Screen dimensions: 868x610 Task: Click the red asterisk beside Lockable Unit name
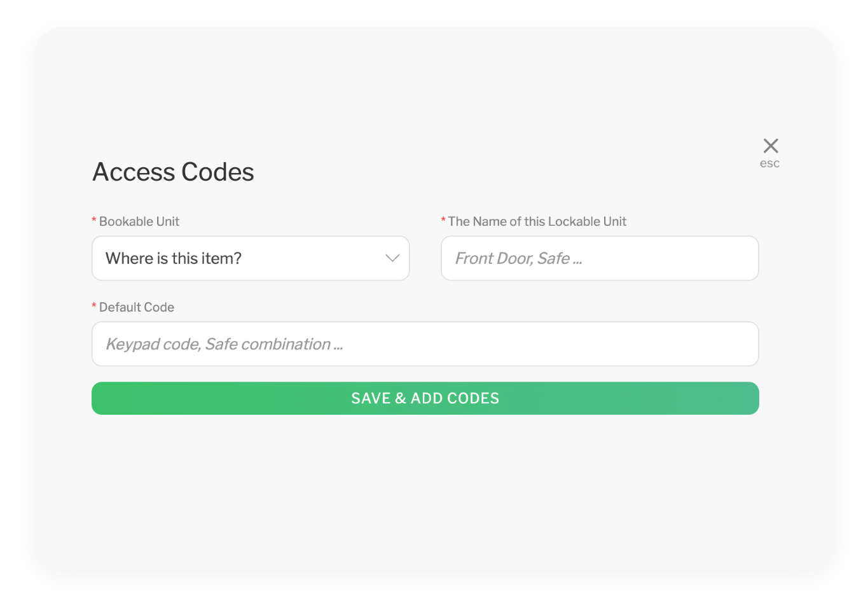coord(443,221)
